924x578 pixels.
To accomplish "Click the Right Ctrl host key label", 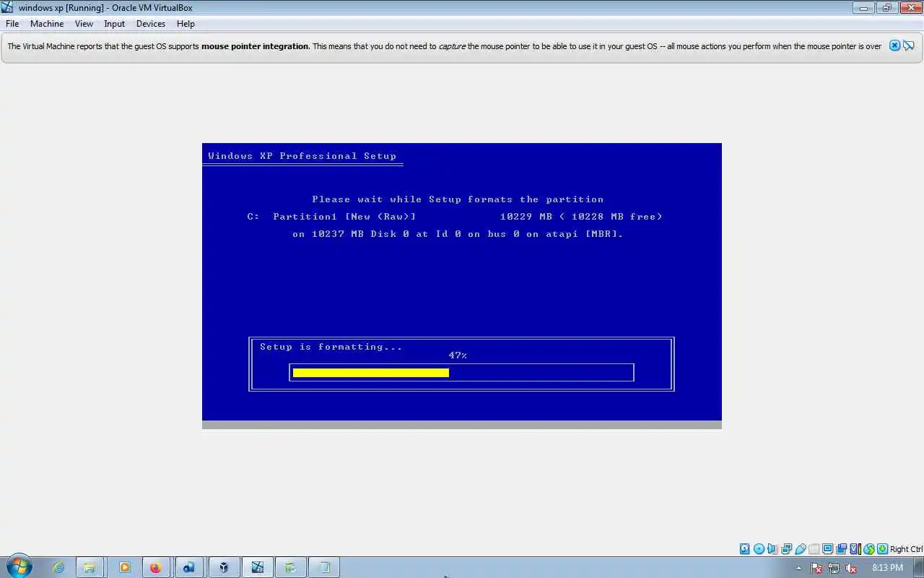I will [907, 549].
